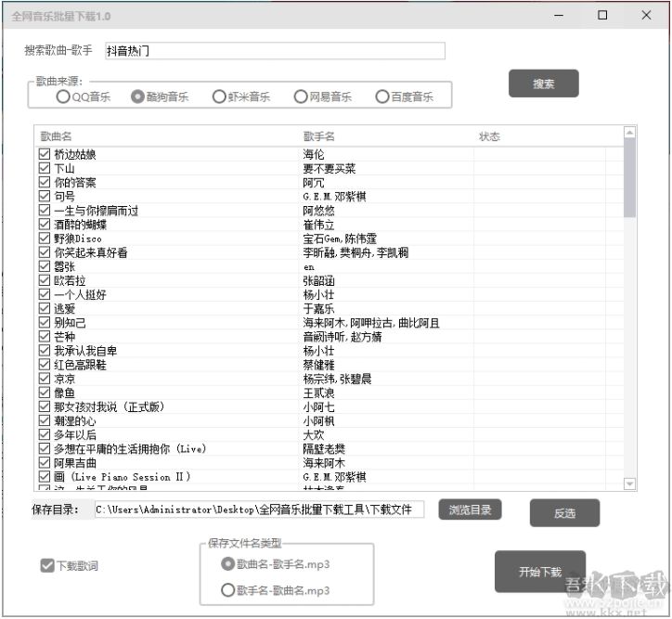Toggle checkbox for 凉凉

pos(45,379)
